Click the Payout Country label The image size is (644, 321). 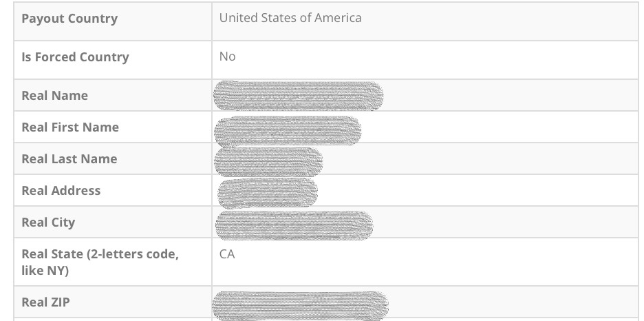[x=69, y=19]
